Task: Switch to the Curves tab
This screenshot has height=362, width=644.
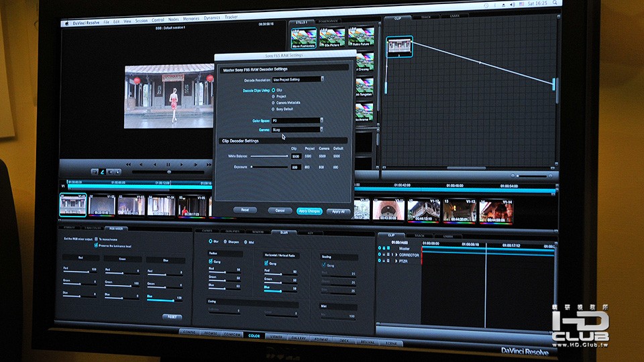Action: coord(207,231)
